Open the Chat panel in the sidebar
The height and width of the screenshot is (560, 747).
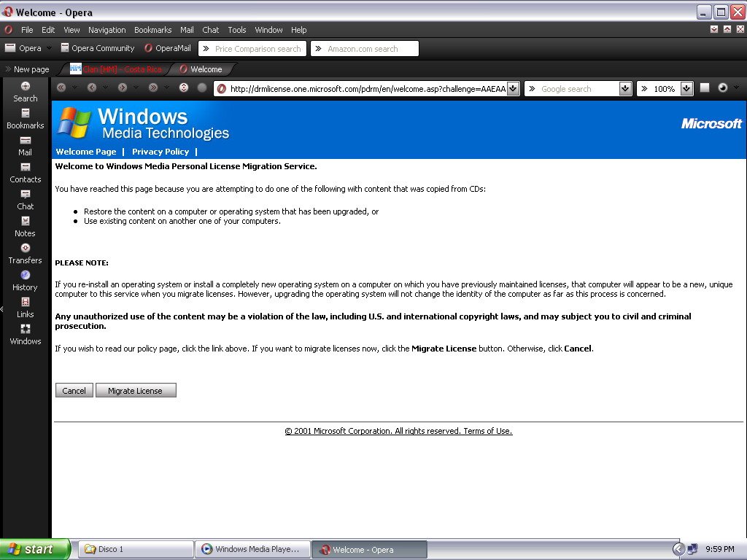tap(26, 200)
